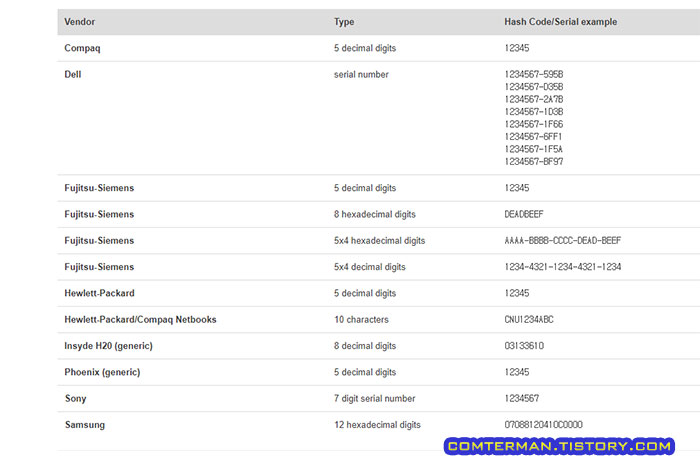
Task: Select the '5x4 decimal digits' type cell
Action: 370,267
